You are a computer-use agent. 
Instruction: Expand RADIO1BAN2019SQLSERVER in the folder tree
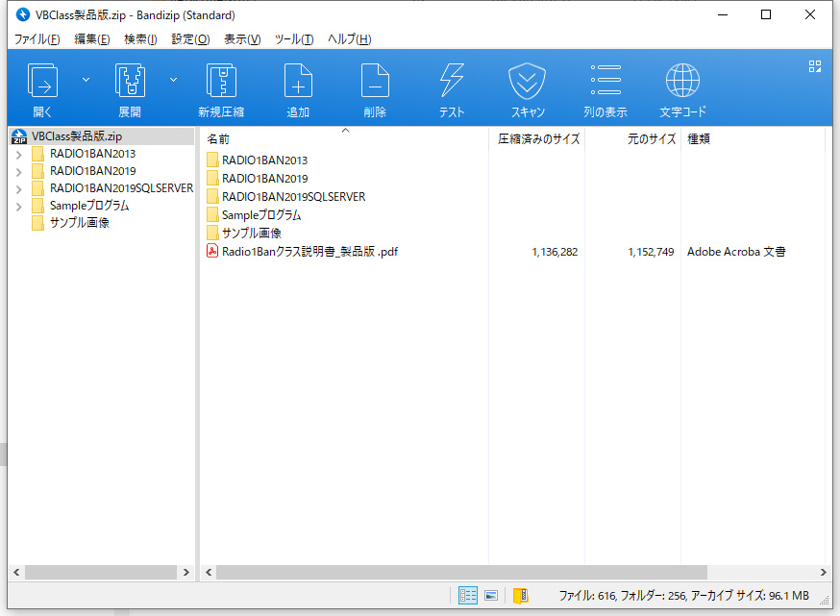[x=19, y=189]
